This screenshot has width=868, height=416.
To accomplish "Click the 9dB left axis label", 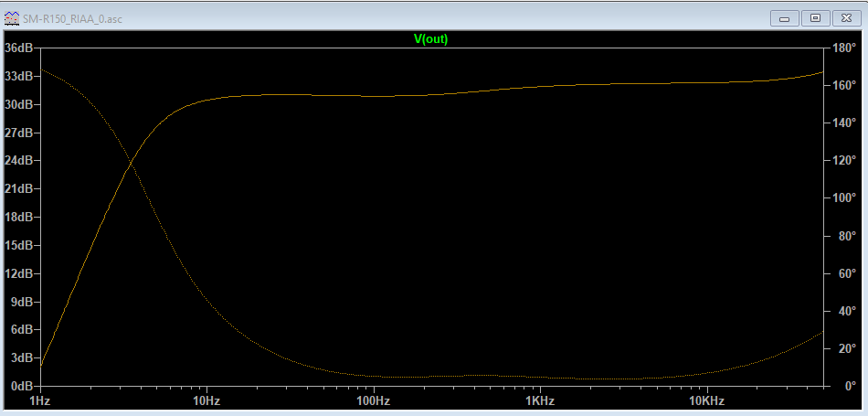I will click(20, 302).
